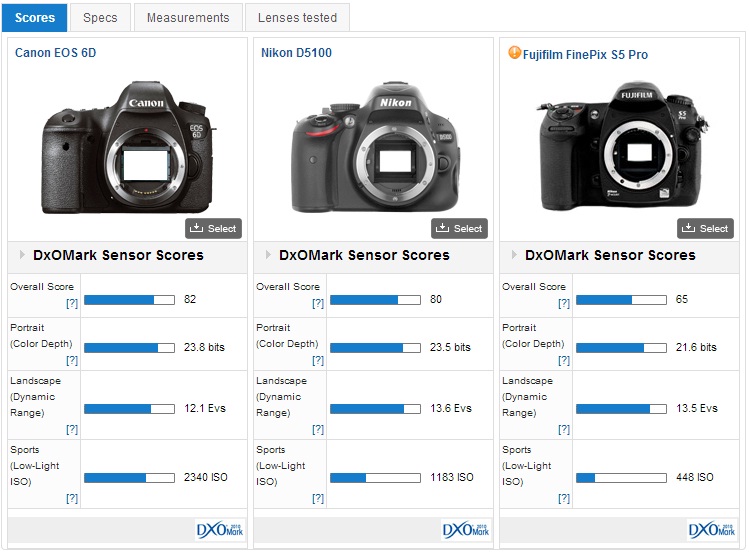Select the 21.6 bits value for Fujifilm
This screenshot has height=556, width=749.
click(696, 347)
